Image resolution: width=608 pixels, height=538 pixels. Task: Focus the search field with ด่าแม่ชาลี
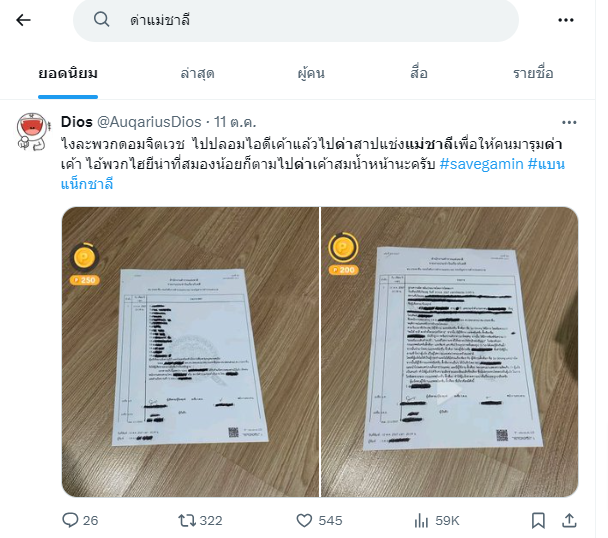295,20
